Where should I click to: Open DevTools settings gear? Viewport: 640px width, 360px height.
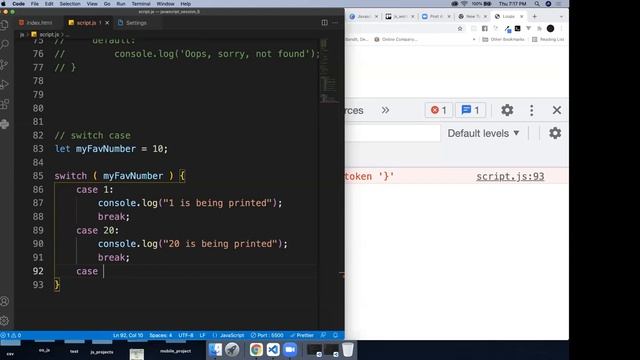(507, 110)
